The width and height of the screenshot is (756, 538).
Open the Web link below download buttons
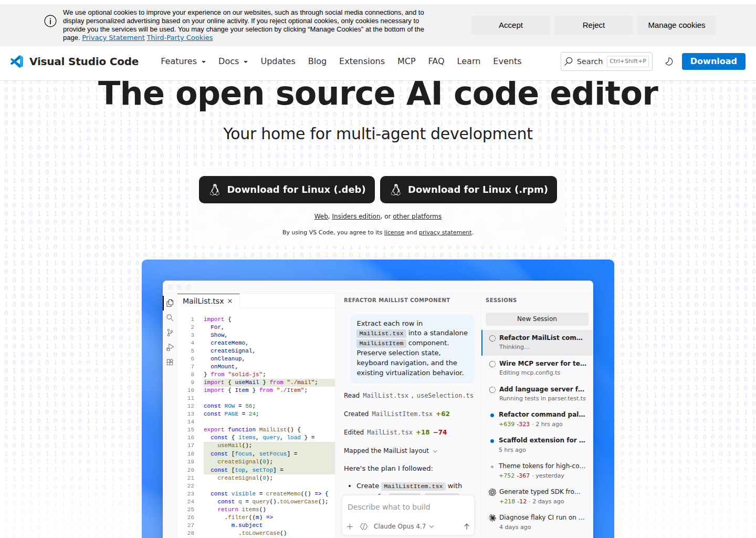tap(321, 216)
